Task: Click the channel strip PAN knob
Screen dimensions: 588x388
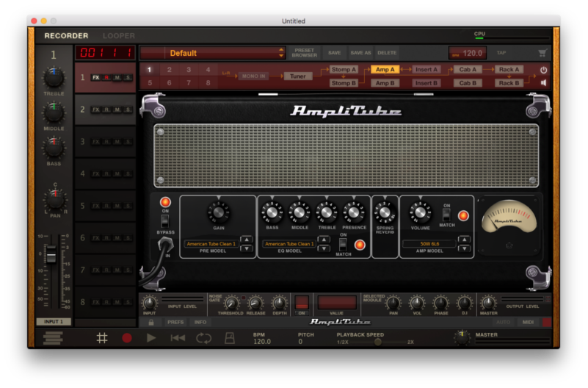Action: coord(55,199)
